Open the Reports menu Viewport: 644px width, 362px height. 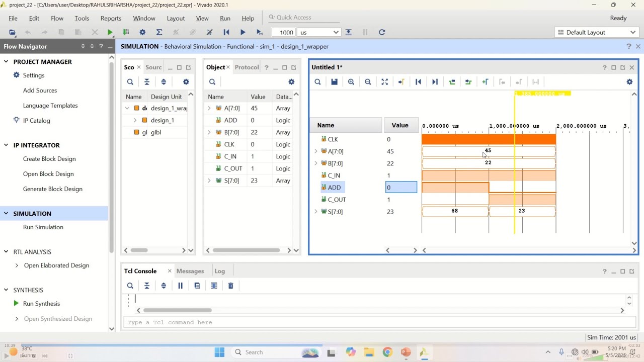click(111, 18)
